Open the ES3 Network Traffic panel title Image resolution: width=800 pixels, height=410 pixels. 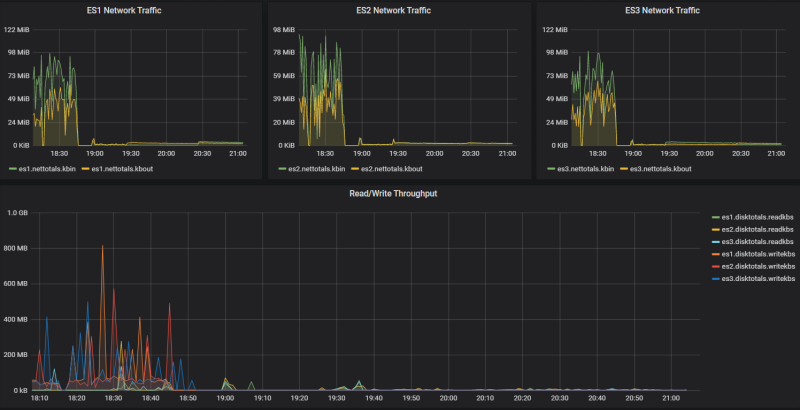click(662, 10)
